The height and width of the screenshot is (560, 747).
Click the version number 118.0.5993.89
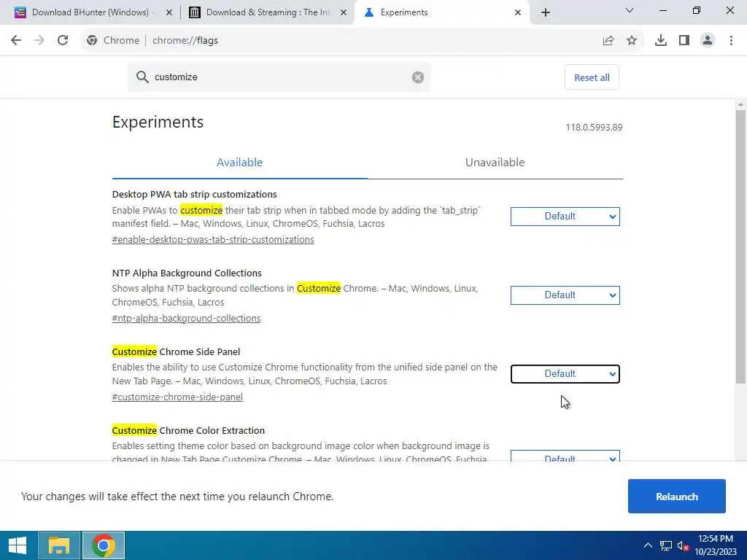[x=594, y=127]
